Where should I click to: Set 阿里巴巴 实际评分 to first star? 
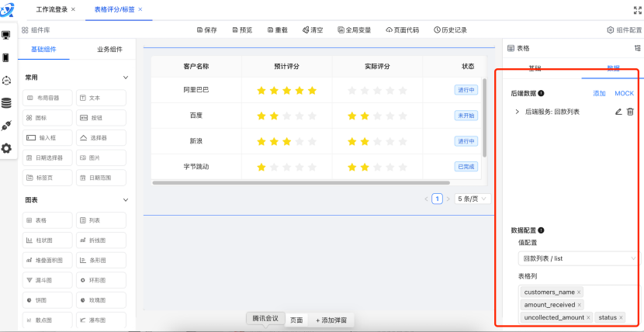tap(352, 91)
